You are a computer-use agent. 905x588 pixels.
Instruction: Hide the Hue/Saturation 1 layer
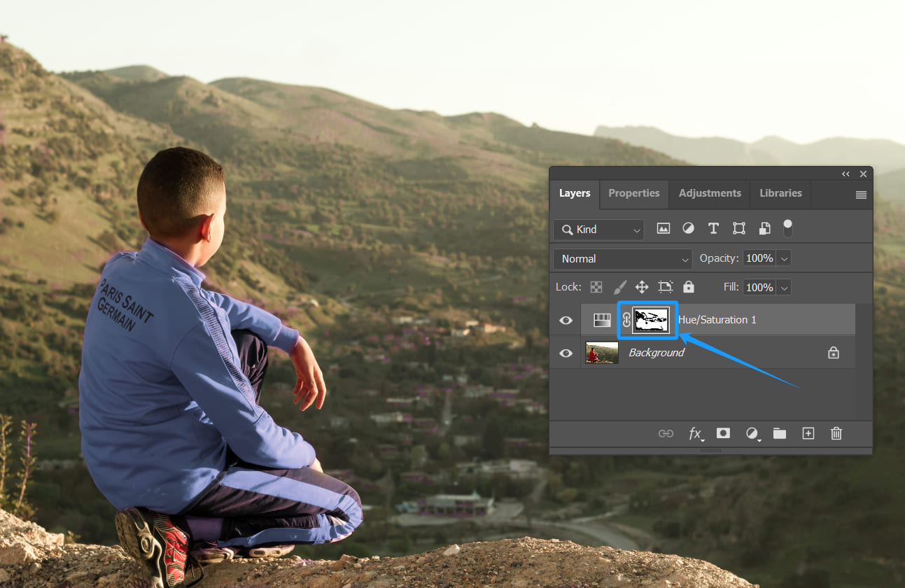click(566, 321)
